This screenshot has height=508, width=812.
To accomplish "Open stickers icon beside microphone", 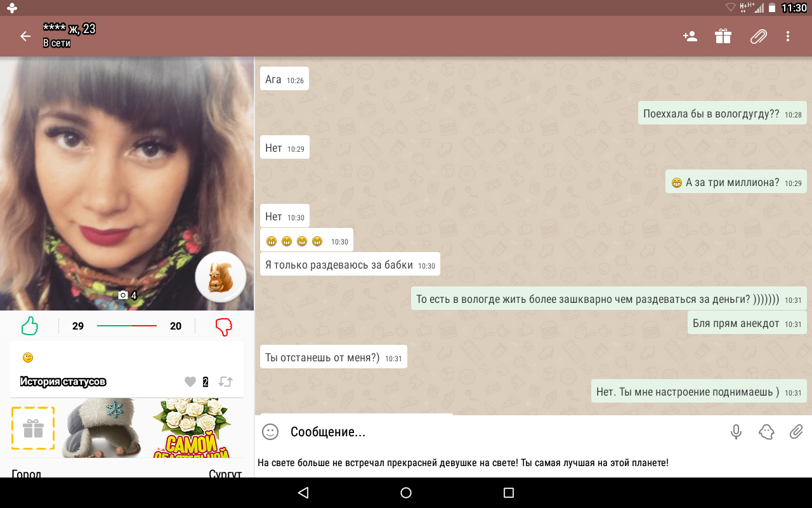I will pos(766,432).
